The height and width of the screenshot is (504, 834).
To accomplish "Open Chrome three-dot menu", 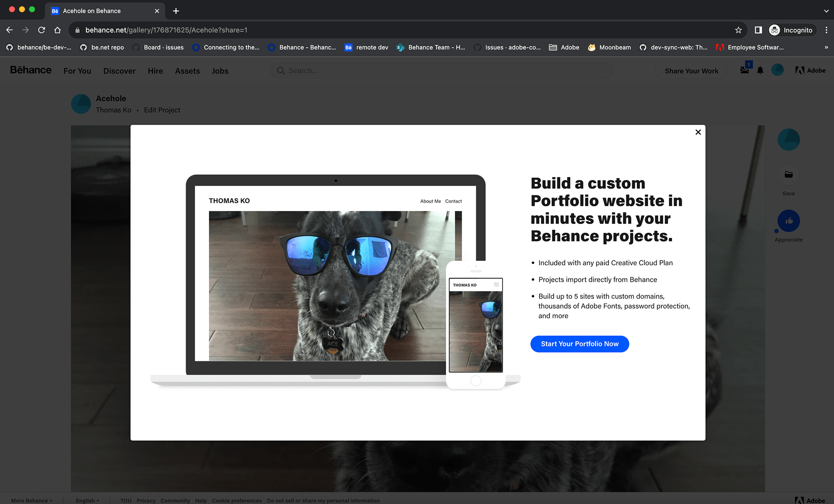I will (x=826, y=30).
